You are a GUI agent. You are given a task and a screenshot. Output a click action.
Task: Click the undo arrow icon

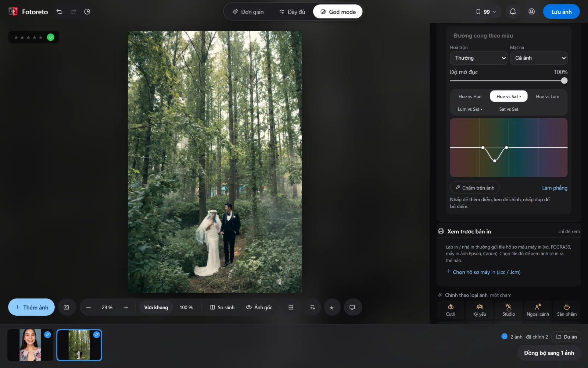tap(59, 12)
